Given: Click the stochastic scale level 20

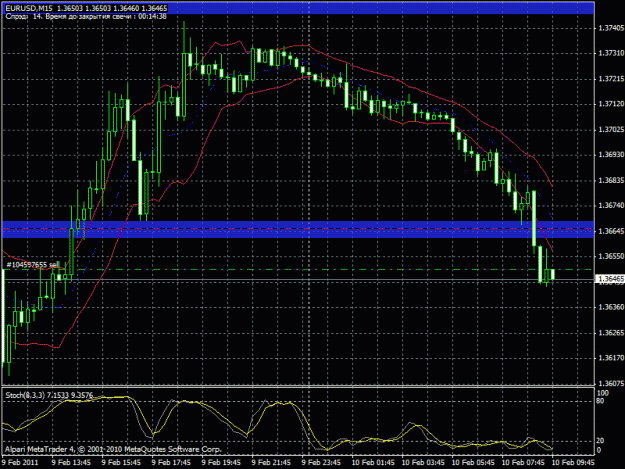Looking at the screenshot, I should [601, 440].
